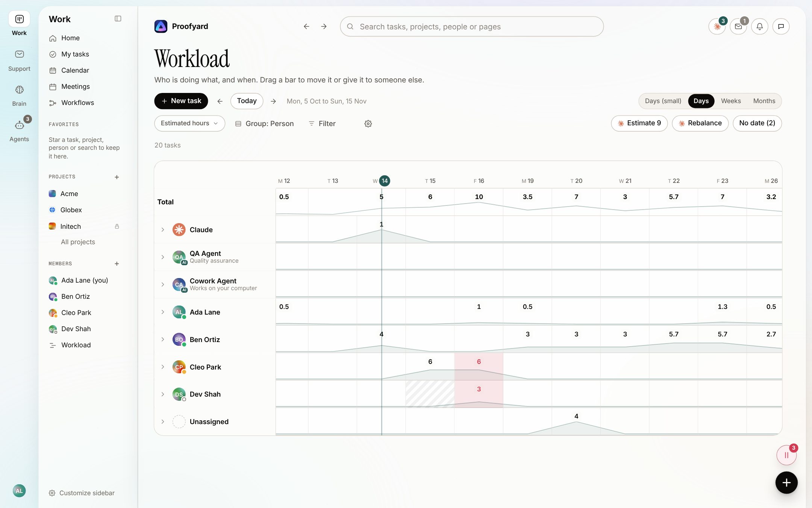This screenshot has width=812, height=508.
Task: Open the Filter control
Action: 322,124
